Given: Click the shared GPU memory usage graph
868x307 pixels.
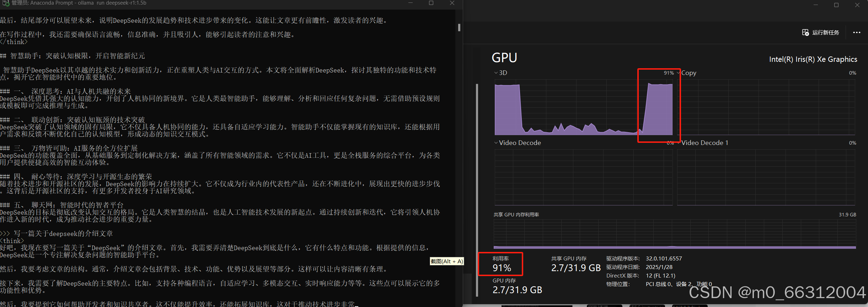Looking at the screenshot, I should pyautogui.click(x=675, y=234).
